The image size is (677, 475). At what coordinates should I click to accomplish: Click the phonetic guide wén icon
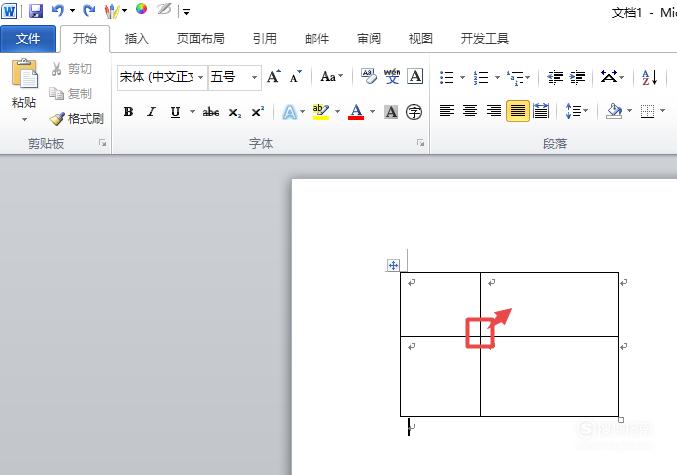tap(392, 76)
